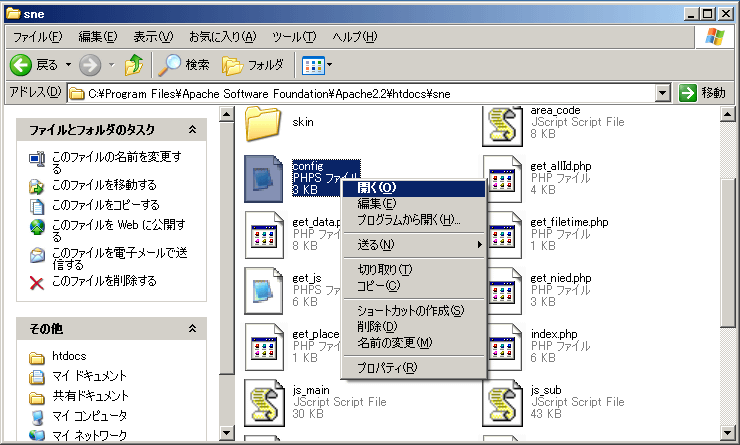Select the config PHPS file icon
Screen dimensions: 740x445
pyautogui.click(x=263, y=179)
